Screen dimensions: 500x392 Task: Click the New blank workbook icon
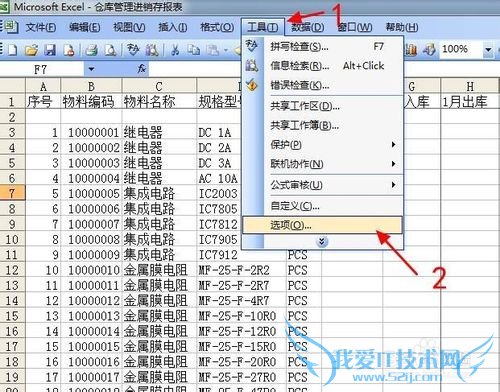(x=12, y=50)
